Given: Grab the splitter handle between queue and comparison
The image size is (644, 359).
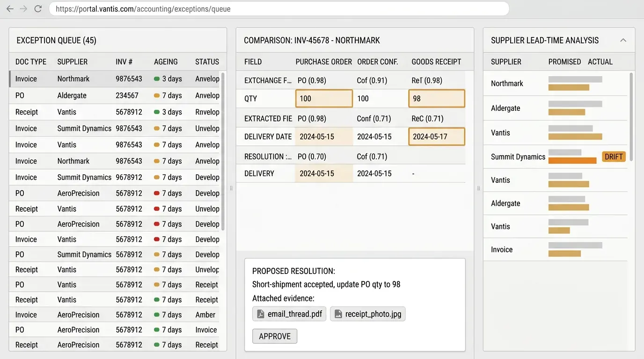Looking at the screenshot, I should click(231, 188).
